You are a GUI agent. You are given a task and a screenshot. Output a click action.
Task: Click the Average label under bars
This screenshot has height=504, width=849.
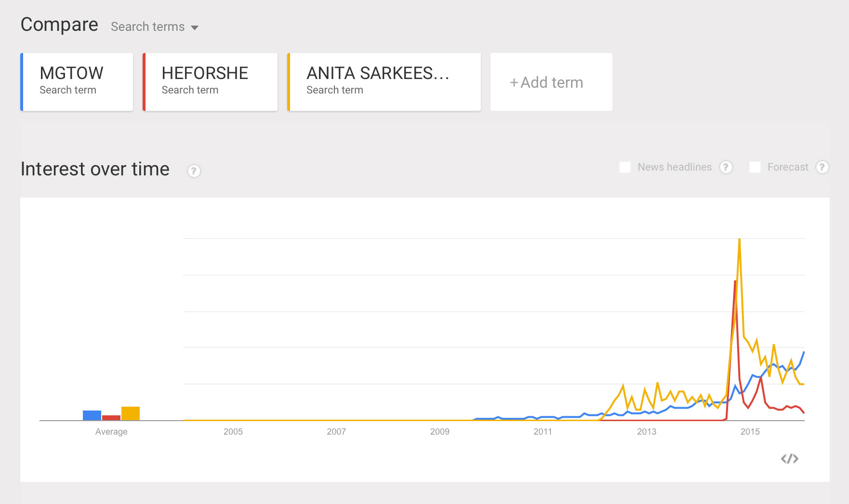(x=111, y=432)
